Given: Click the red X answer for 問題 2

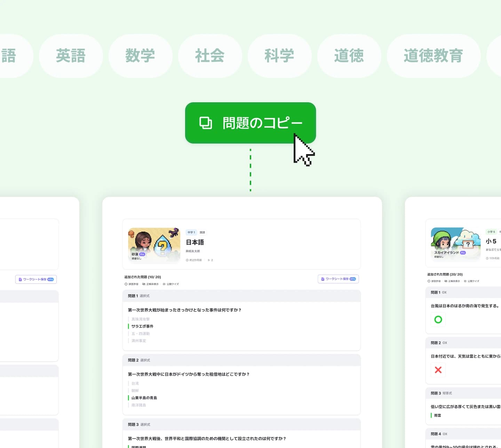Looking at the screenshot, I should point(438,370).
